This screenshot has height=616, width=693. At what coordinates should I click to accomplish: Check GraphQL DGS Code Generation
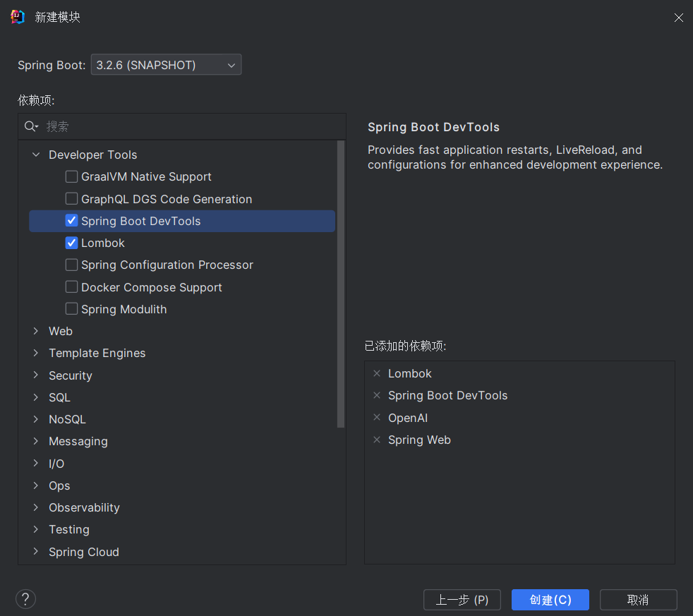[71, 198]
